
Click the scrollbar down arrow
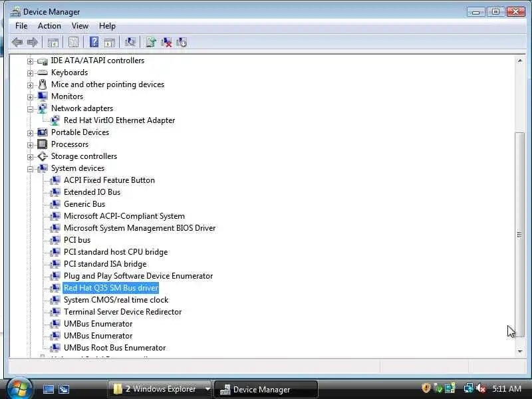[520, 352]
